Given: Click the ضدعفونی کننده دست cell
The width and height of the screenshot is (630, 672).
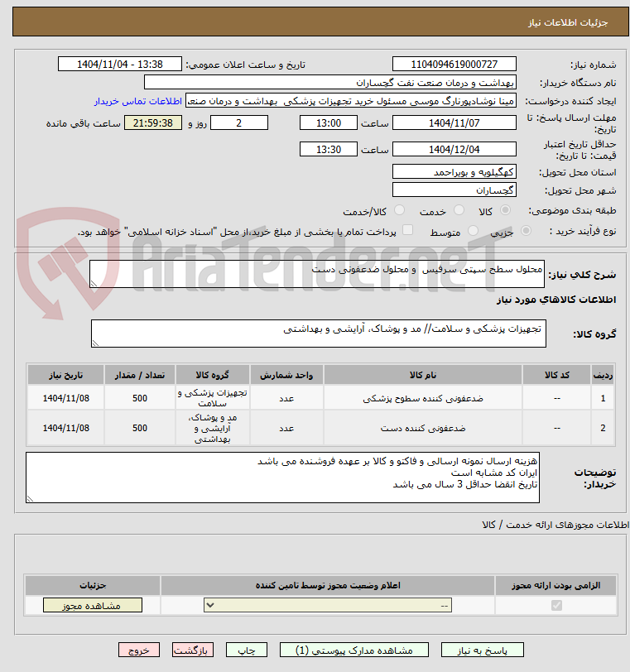Looking at the screenshot, I should tap(423, 428).
